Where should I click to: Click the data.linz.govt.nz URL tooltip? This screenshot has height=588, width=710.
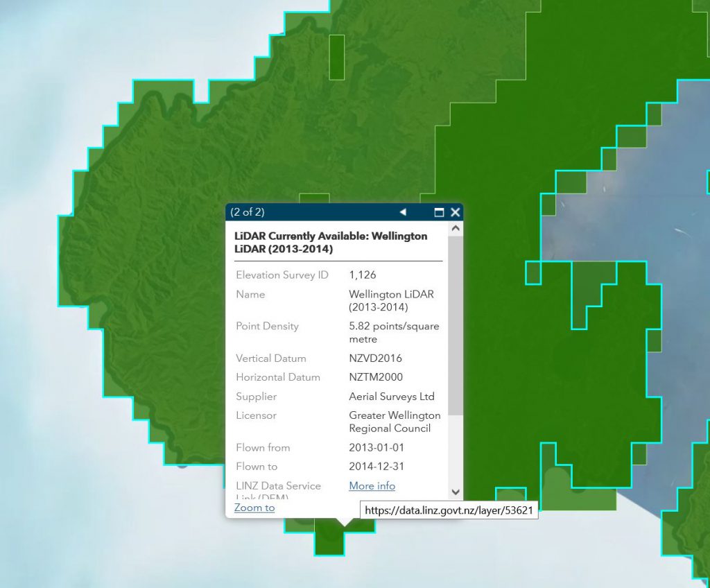point(449,510)
